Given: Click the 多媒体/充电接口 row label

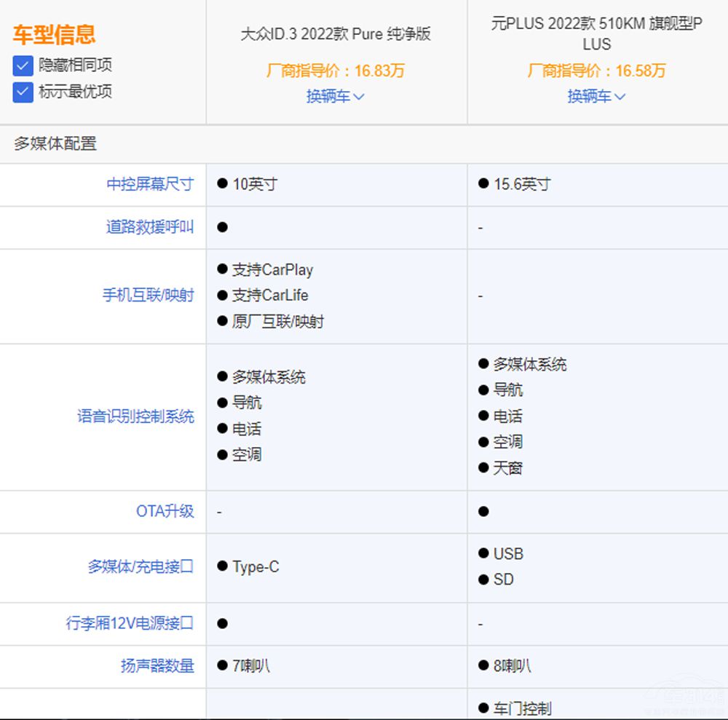Looking at the screenshot, I should 141,567.
